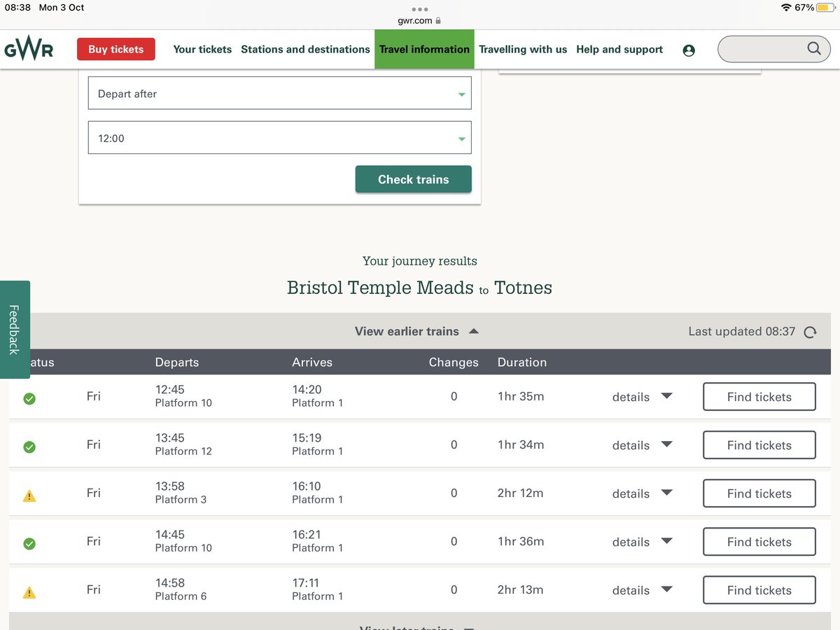This screenshot has height=630, width=840.
Task: Open the Feedback side tab
Action: 14,330
